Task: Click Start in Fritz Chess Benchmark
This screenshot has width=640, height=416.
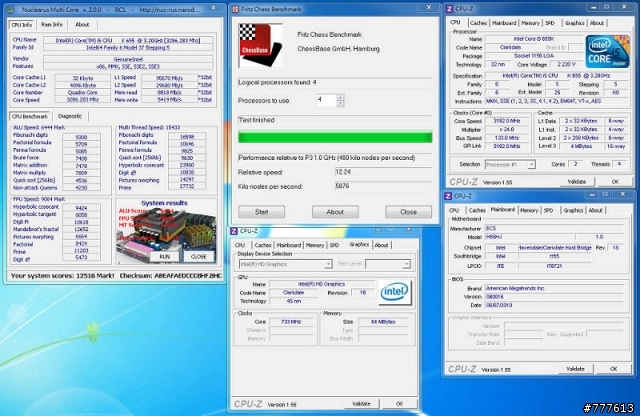Action: (262, 212)
